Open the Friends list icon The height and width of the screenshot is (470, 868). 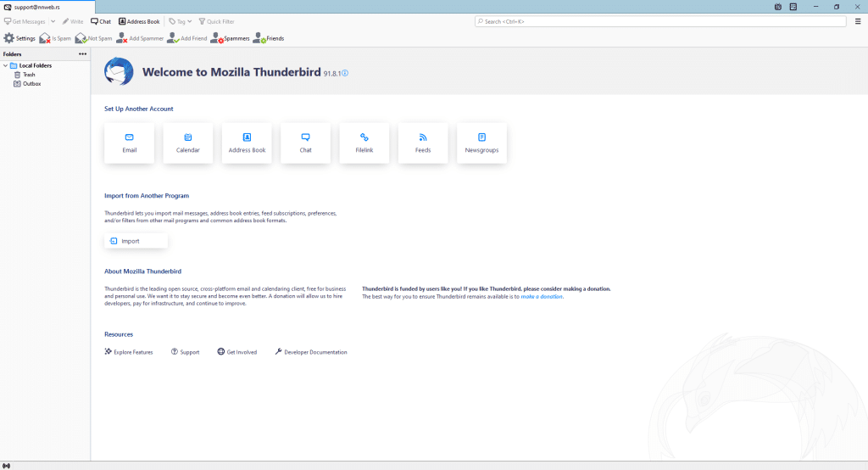[259, 38]
